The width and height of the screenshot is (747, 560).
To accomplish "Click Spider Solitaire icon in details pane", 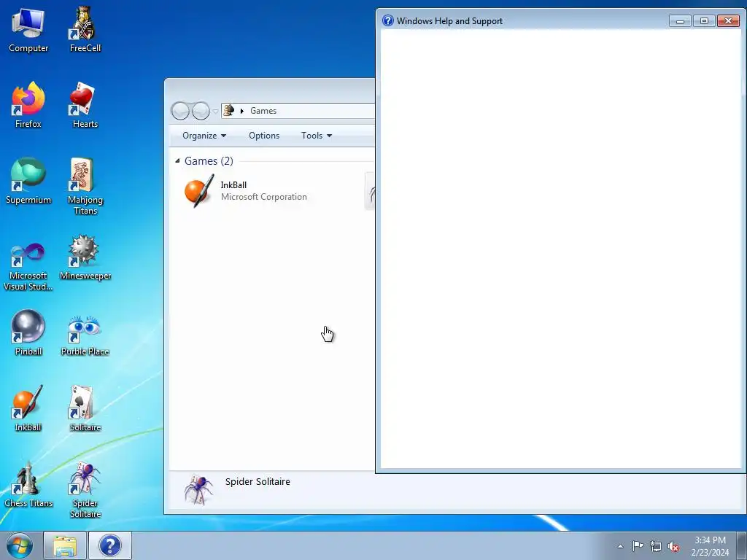I will [198, 489].
